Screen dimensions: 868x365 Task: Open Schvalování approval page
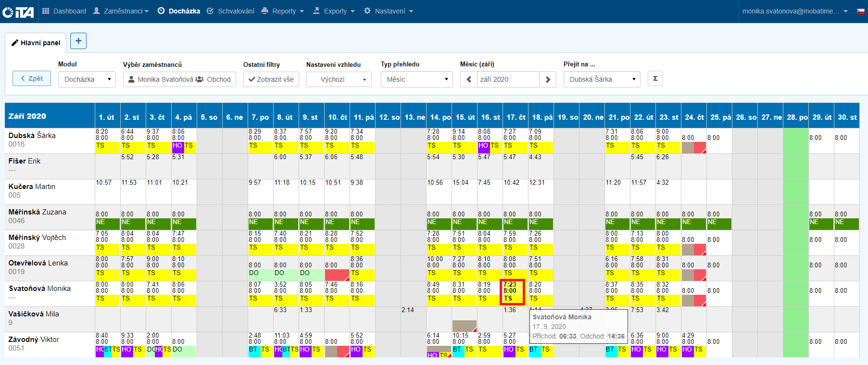231,11
